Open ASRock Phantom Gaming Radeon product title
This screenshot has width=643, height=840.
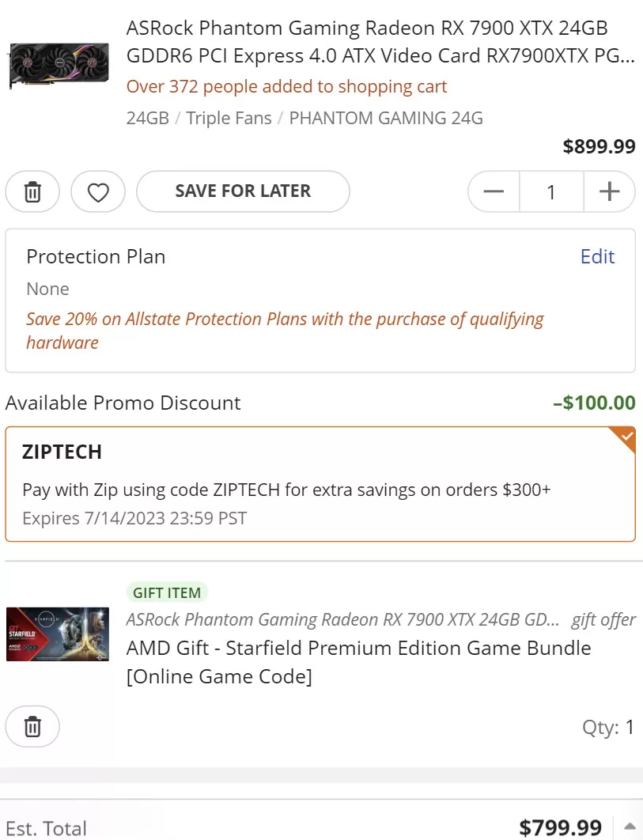(380, 42)
